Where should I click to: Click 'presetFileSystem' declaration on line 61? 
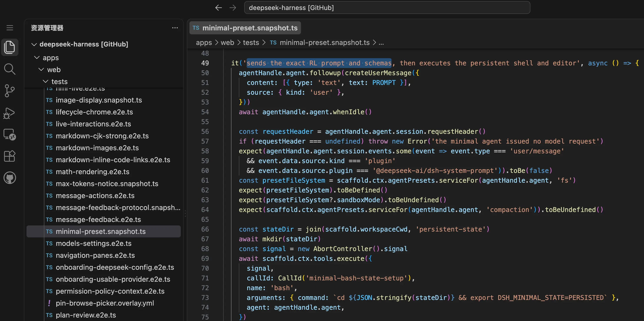pyautogui.click(x=294, y=180)
